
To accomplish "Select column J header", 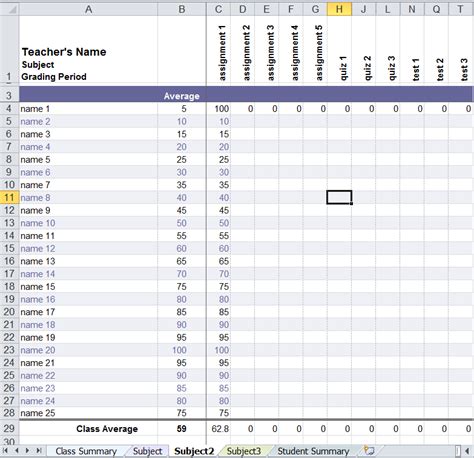I will 363,9.
